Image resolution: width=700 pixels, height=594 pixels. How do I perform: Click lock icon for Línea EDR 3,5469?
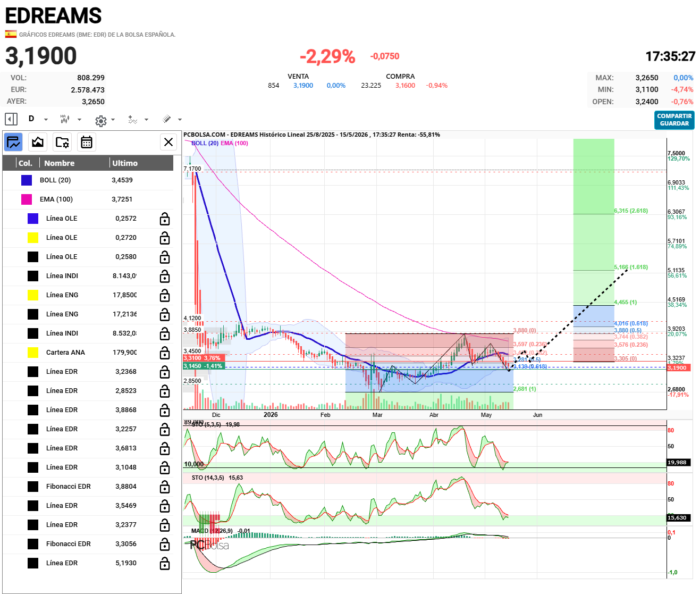(165, 506)
